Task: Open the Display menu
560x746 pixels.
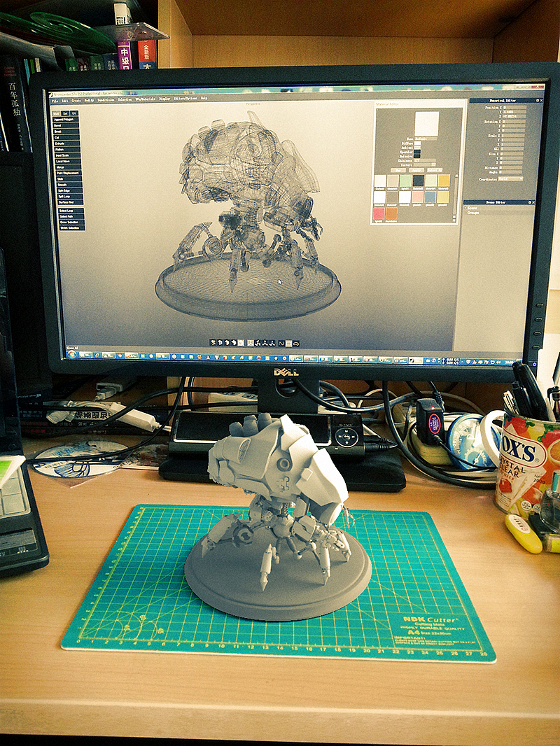Action: pyautogui.click(x=164, y=99)
